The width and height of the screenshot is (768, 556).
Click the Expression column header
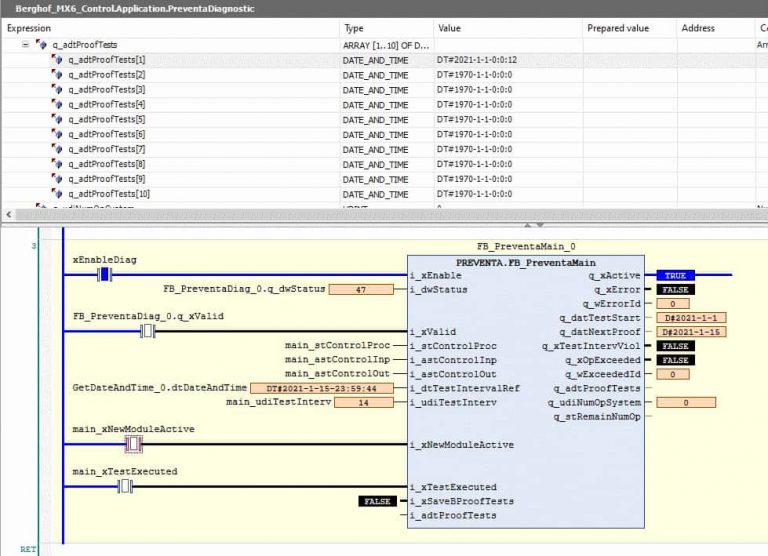coord(28,28)
